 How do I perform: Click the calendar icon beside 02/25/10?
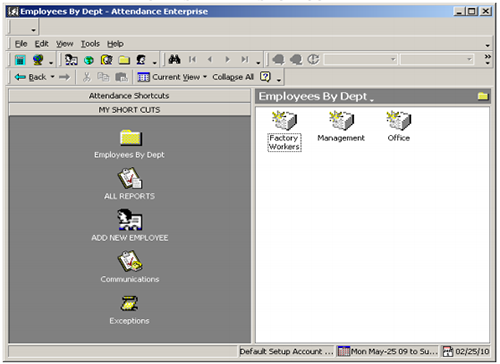point(448,352)
